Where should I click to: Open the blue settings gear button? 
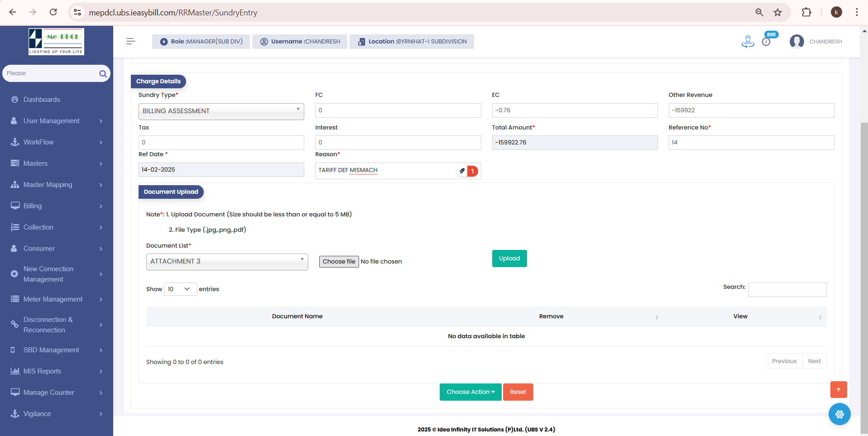[x=839, y=414]
